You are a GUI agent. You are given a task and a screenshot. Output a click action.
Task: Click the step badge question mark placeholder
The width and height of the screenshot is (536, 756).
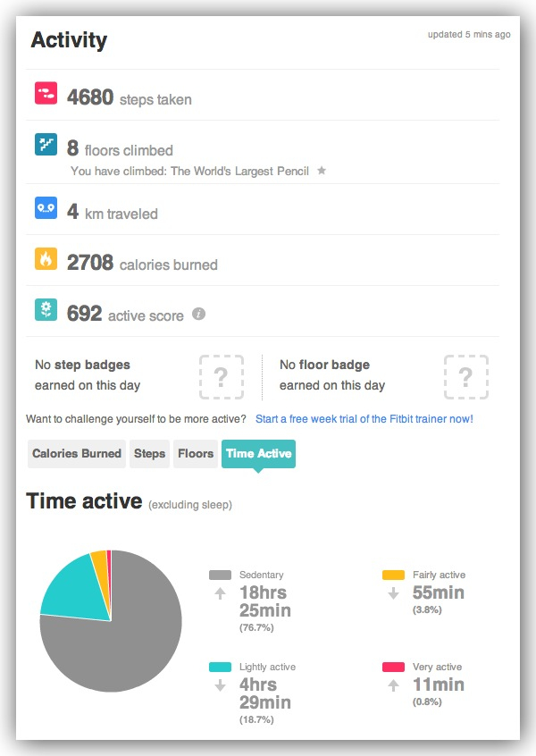coord(221,376)
